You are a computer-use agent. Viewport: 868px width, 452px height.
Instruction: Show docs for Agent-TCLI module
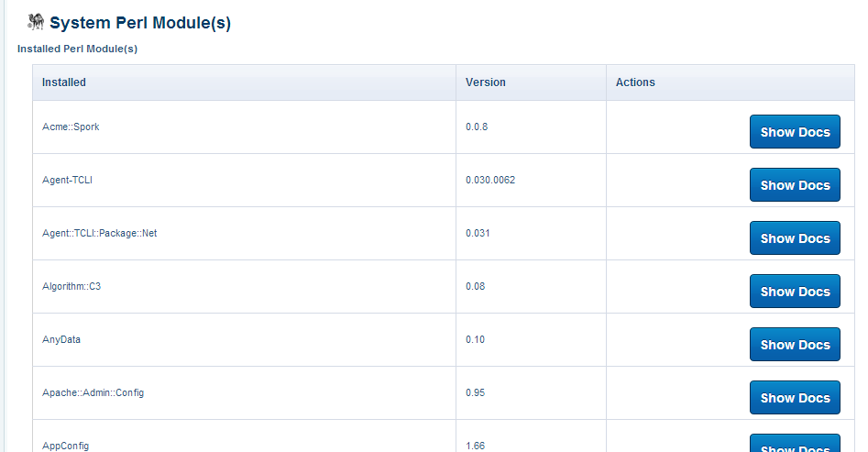(795, 185)
